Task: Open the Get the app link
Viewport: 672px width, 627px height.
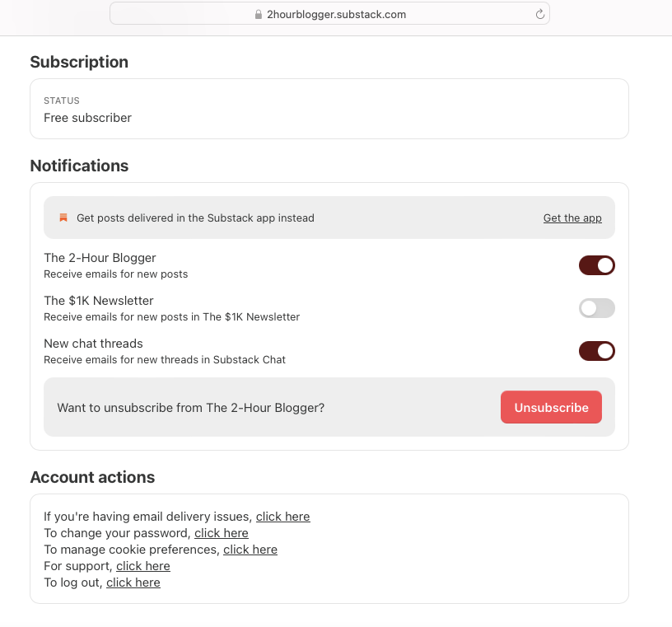Action: tap(572, 218)
